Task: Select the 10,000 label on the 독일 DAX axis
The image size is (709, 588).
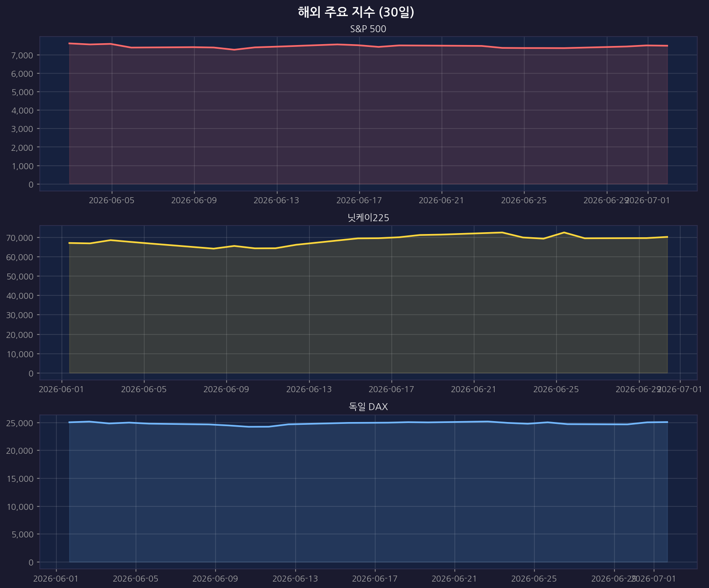Action: click(20, 507)
